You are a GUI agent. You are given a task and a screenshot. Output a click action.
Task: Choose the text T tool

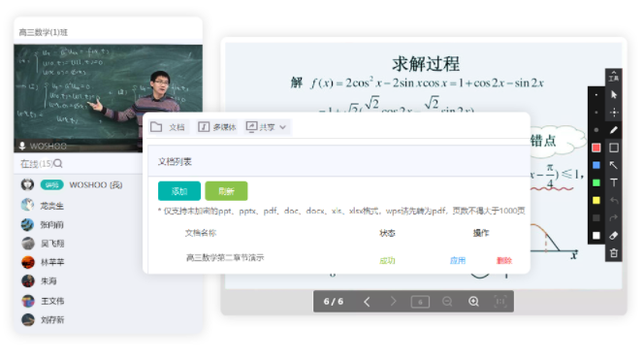[614, 182]
